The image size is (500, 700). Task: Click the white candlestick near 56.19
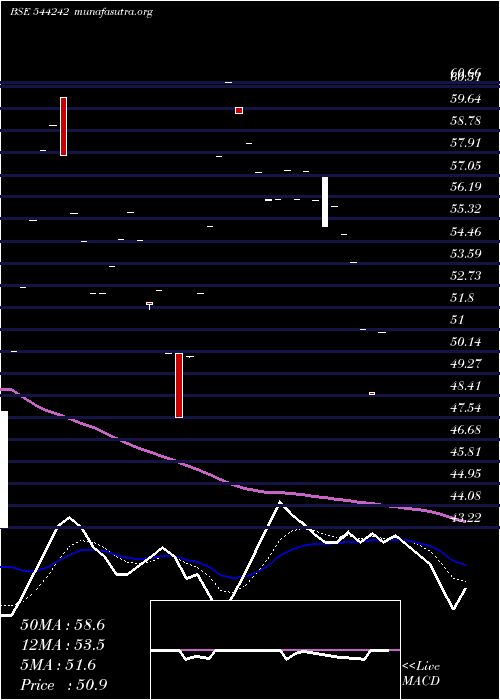tap(325, 202)
